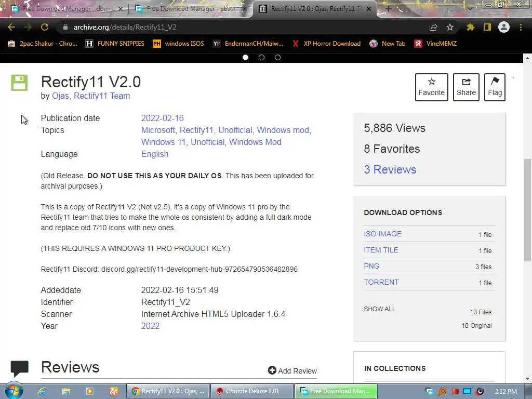Open the Windows 11 topic link

163,142
